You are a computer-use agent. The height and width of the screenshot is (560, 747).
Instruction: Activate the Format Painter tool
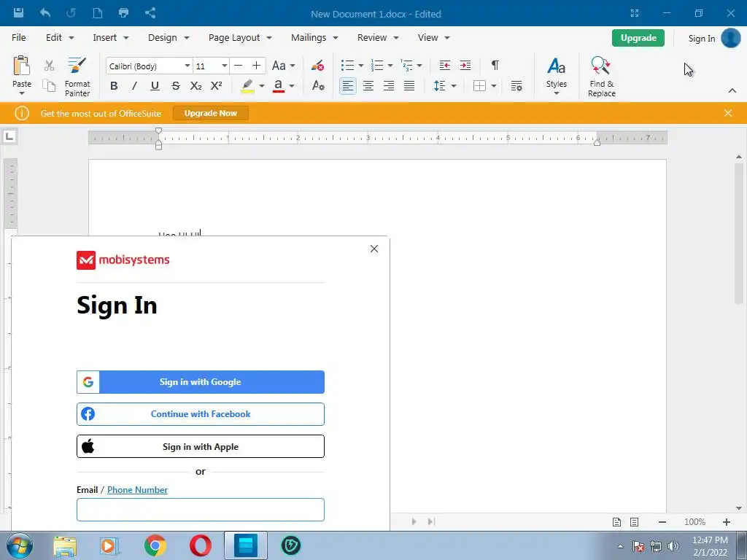click(77, 77)
